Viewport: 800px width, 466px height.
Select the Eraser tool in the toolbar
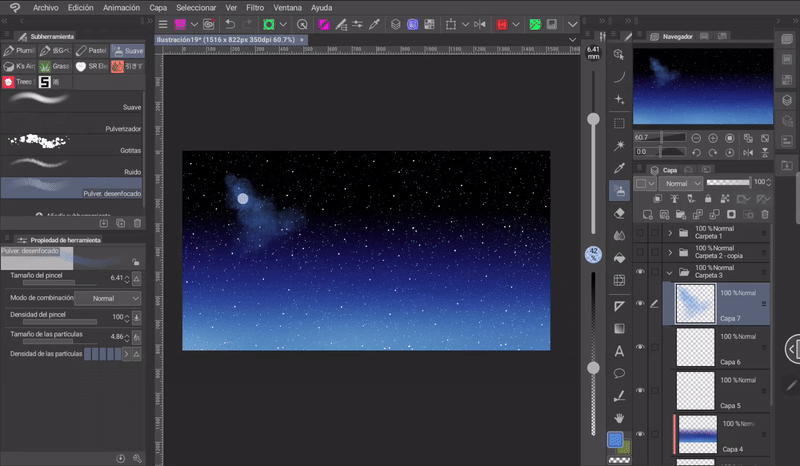coord(619,212)
